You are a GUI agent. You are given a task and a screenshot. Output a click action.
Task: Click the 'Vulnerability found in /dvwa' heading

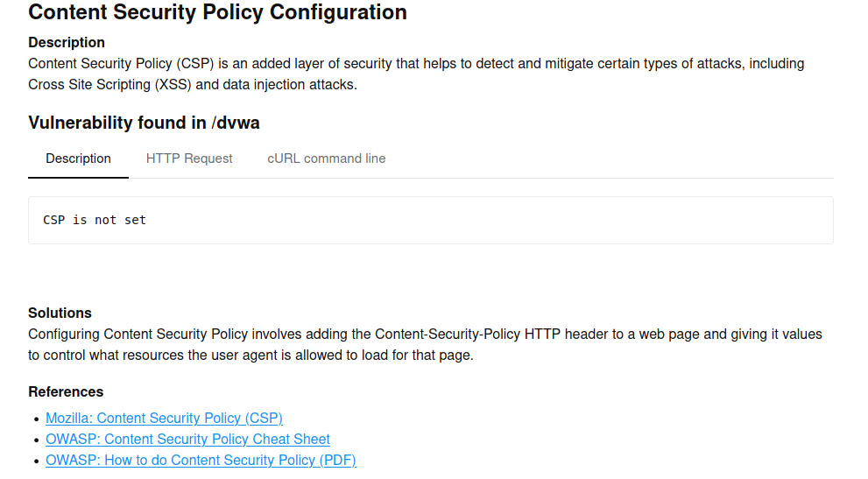click(144, 123)
